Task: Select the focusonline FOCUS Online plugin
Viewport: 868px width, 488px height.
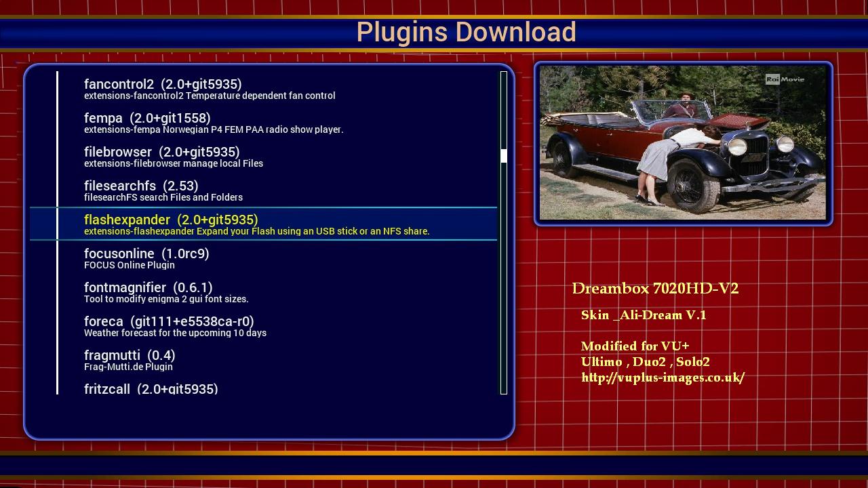Action: (263, 258)
